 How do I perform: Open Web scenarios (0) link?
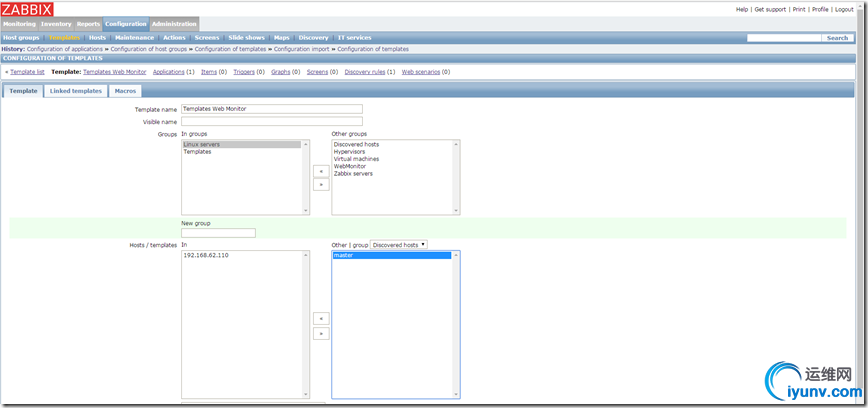coord(421,72)
